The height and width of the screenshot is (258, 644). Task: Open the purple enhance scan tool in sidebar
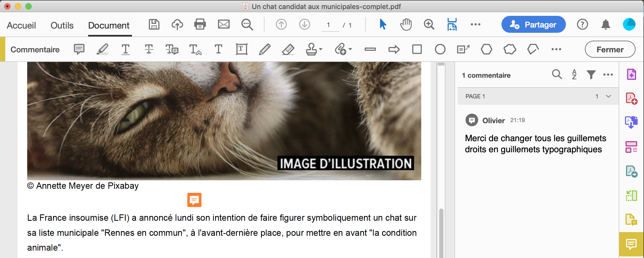pyautogui.click(x=632, y=75)
